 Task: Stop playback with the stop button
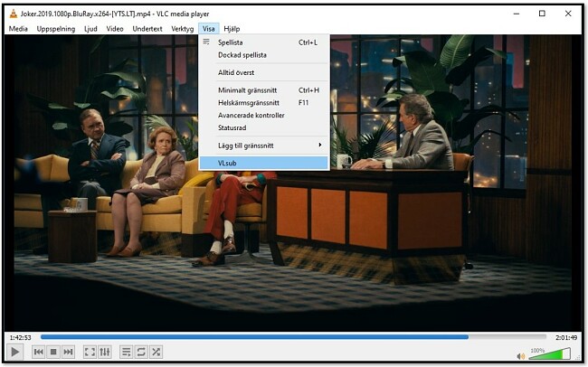point(53,352)
